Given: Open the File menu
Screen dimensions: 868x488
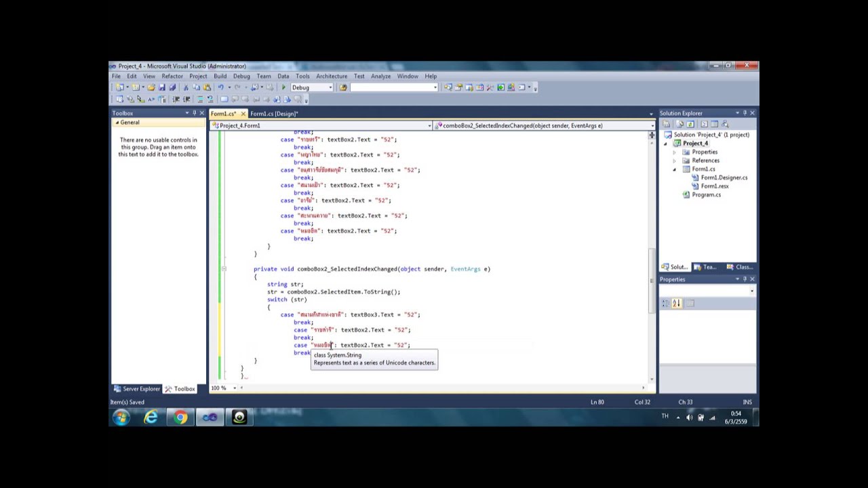Looking at the screenshot, I should pos(116,76).
